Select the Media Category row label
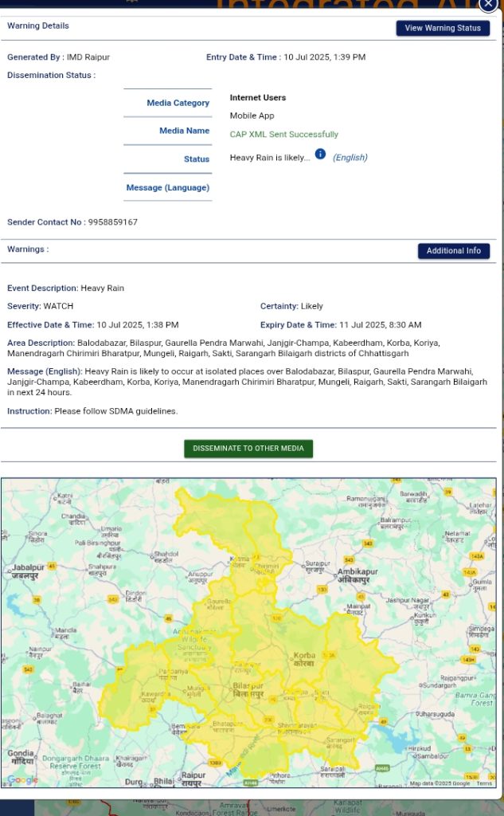 pos(178,103)
